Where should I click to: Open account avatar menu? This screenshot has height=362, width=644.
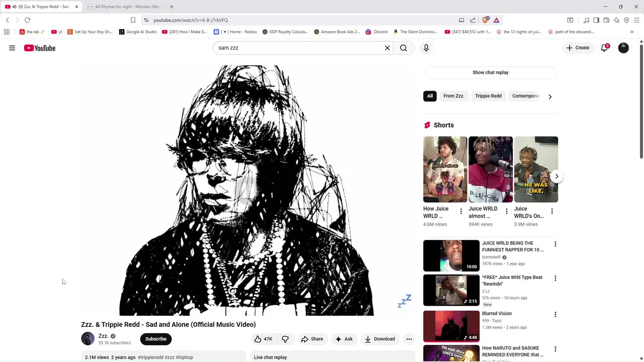point(623,48)
